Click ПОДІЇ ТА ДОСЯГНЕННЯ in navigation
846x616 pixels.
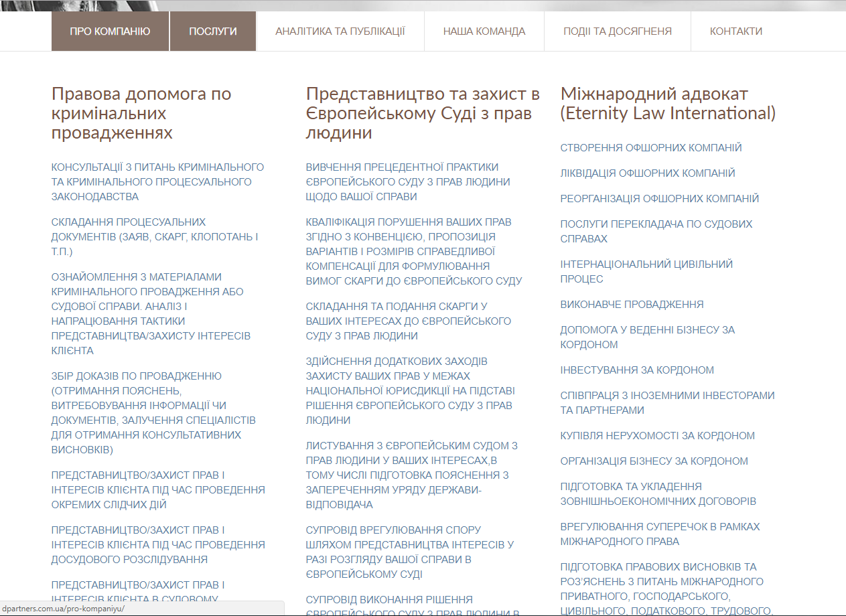click(617, 31)
